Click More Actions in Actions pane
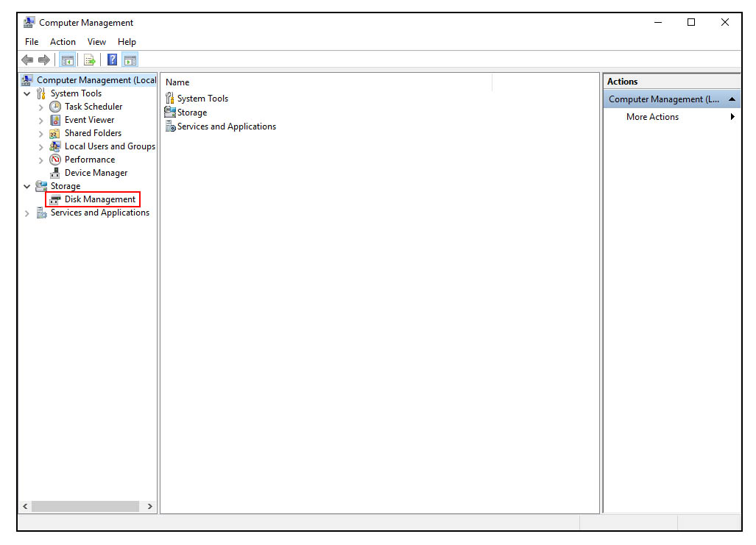Image resolution: width=756 pixels, height=545 pixels. point(652,117)
